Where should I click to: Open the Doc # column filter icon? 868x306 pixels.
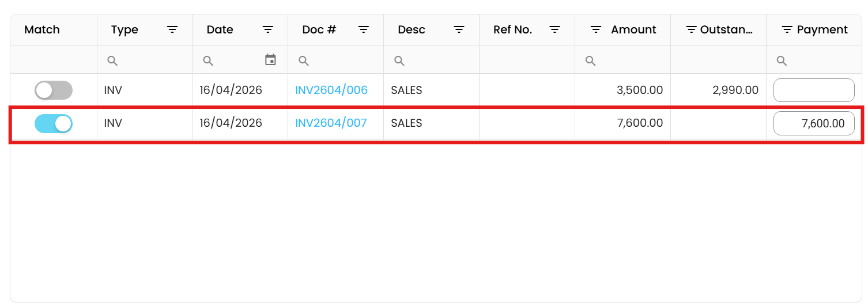364,30
